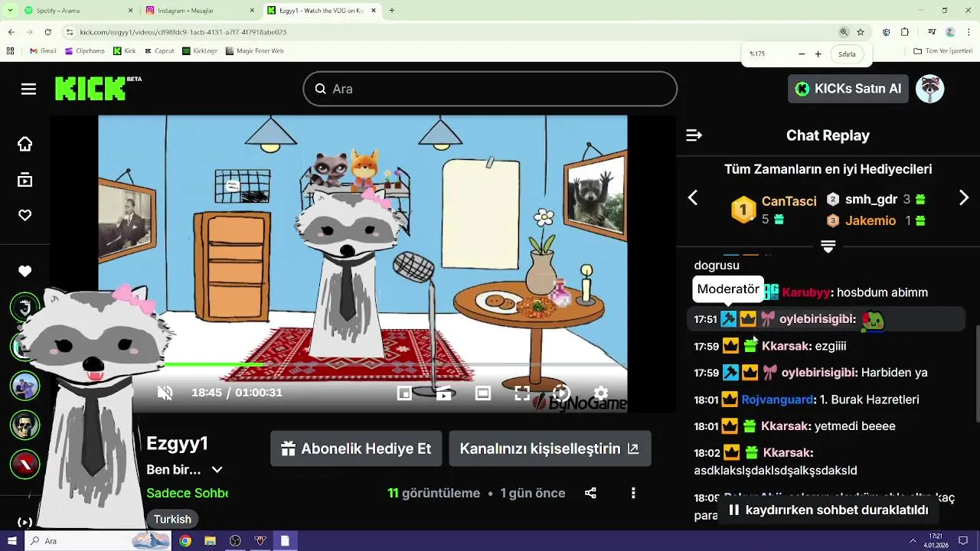Screen dimensions: 980x551
Task: Open the video settings gear
Action: pyautogui.click(x=601, y=393)
